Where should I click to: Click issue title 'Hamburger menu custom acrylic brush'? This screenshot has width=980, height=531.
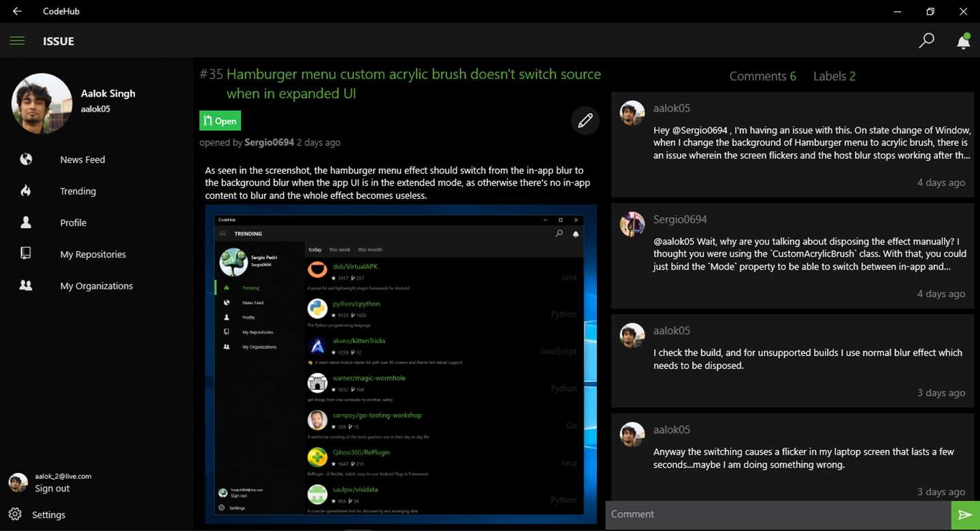[x=414, y=84]
